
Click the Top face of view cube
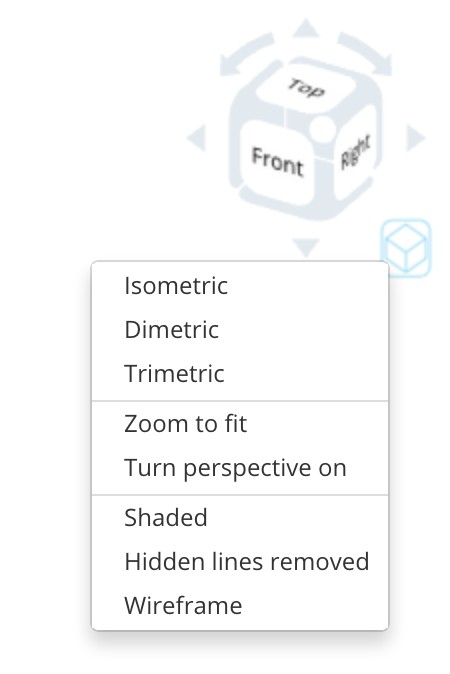click(306, 88)
